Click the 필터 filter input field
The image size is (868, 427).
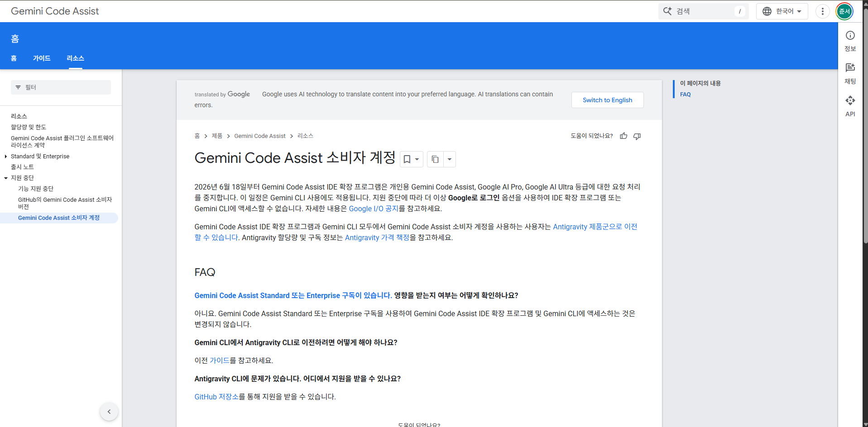61,87
